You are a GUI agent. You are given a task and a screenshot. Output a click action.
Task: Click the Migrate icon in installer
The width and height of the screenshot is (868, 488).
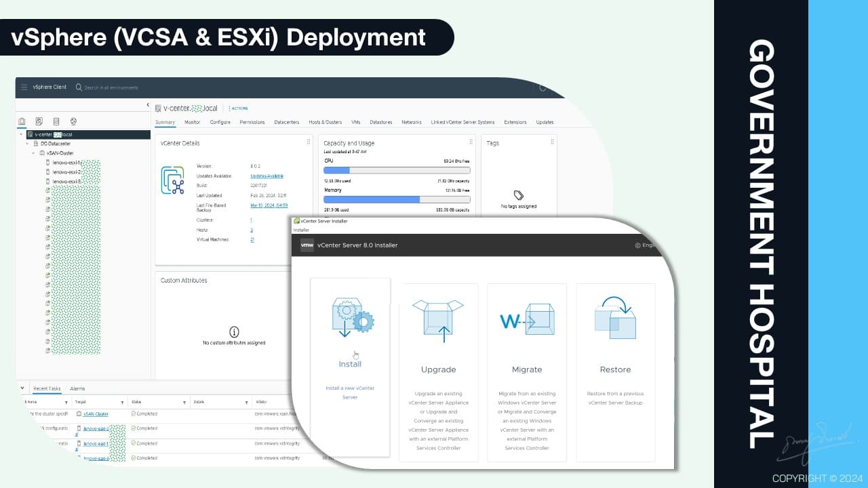pos(527,320)
